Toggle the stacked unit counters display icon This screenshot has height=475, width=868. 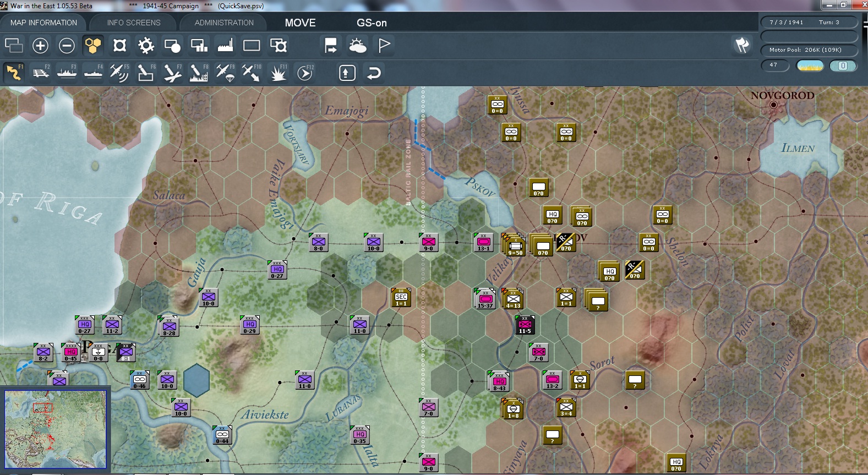(14, 46)
